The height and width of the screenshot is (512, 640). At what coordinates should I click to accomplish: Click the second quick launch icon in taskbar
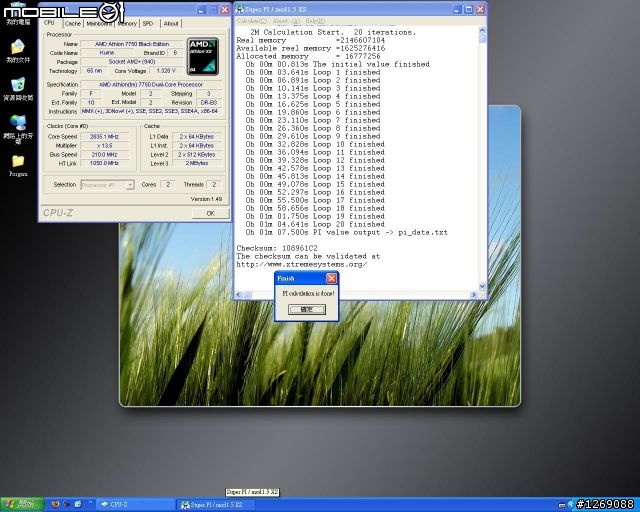pos(67,504)
